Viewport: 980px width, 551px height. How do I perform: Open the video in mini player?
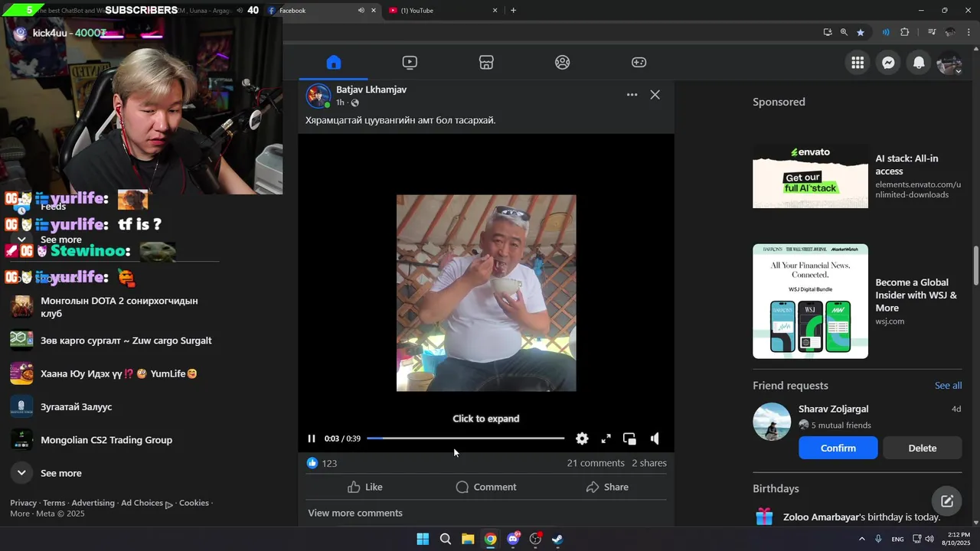pyautogui.click(x=629, y=439)
